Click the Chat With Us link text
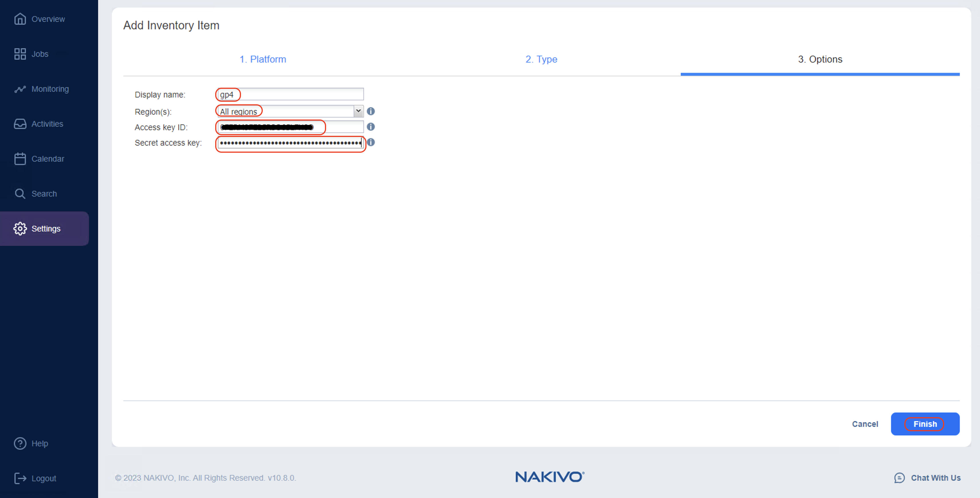 tap(936, 478)
